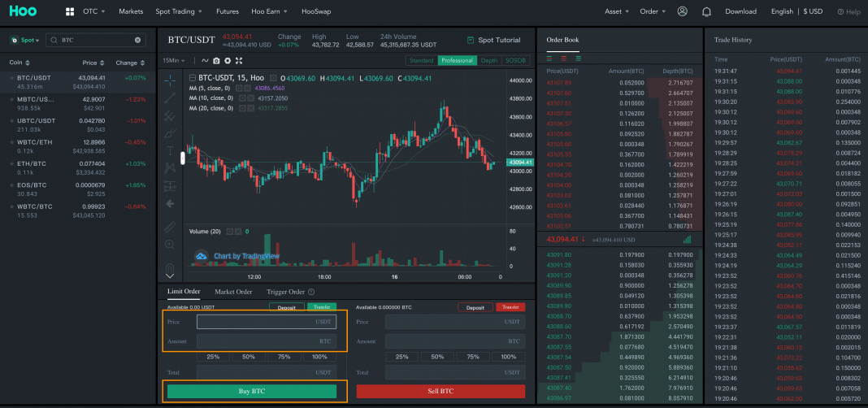This screenshot has width=868, height=408.
Task: Open the notifications bell
Action: click(x=706, y=11)
